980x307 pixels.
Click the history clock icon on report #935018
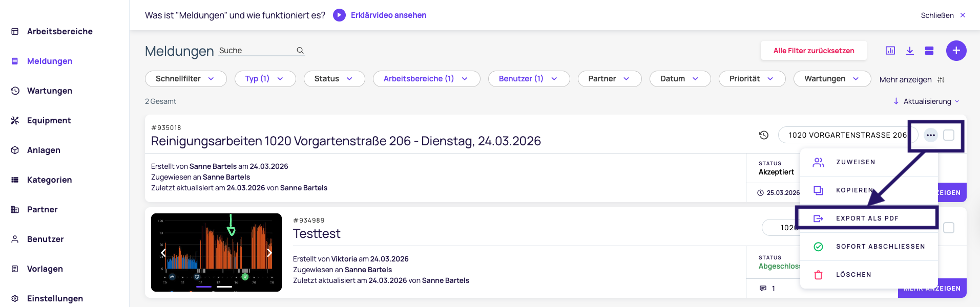(x=764, y=135)
